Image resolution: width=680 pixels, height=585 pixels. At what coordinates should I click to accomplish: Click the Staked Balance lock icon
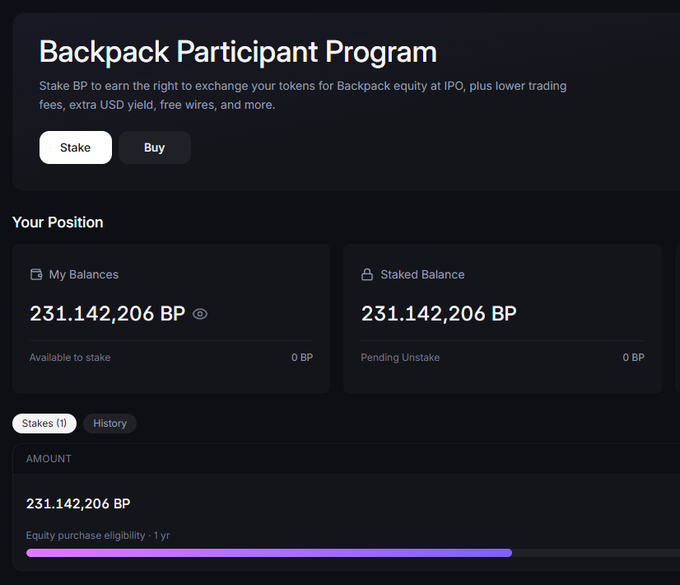pos(367,275)
